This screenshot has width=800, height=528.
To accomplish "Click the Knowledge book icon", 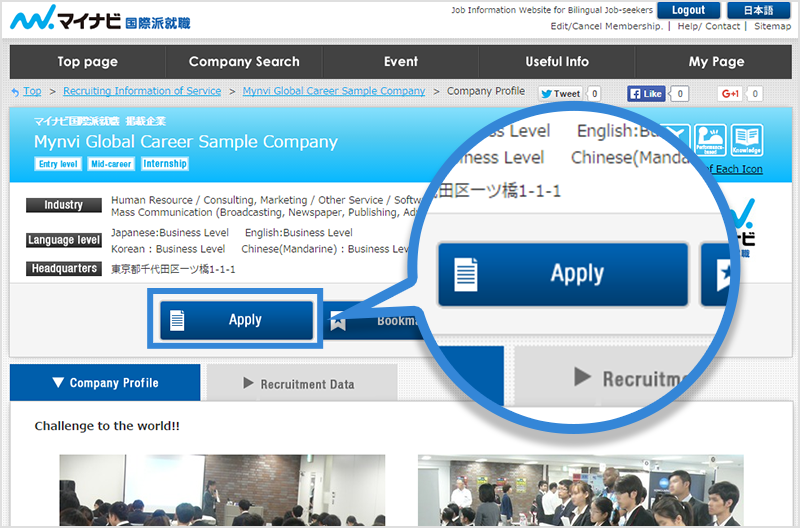I will pos(747,140).
